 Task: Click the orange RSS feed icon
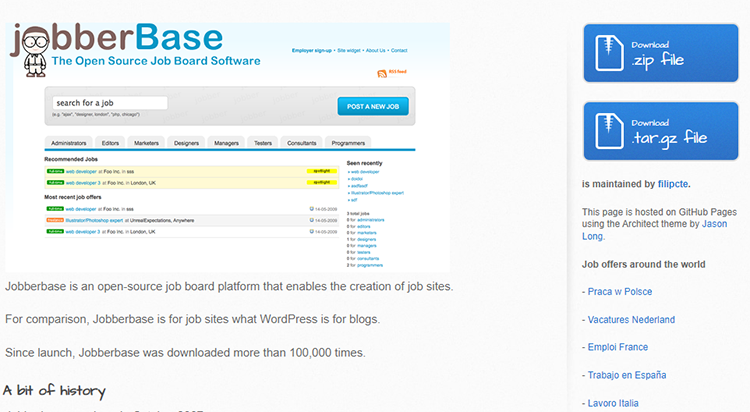pyautogui.click(x=382, y=73)
